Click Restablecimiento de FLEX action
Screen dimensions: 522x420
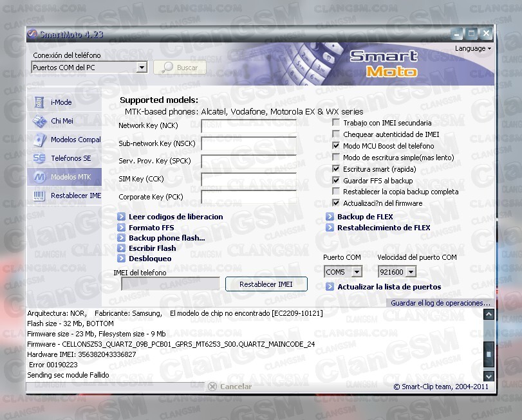[x=384, y=228]
